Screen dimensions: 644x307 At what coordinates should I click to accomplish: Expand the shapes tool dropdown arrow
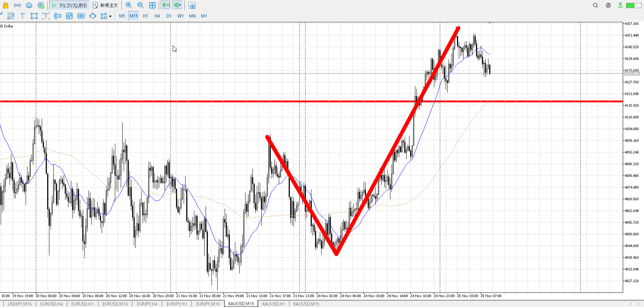pos(110,16)
